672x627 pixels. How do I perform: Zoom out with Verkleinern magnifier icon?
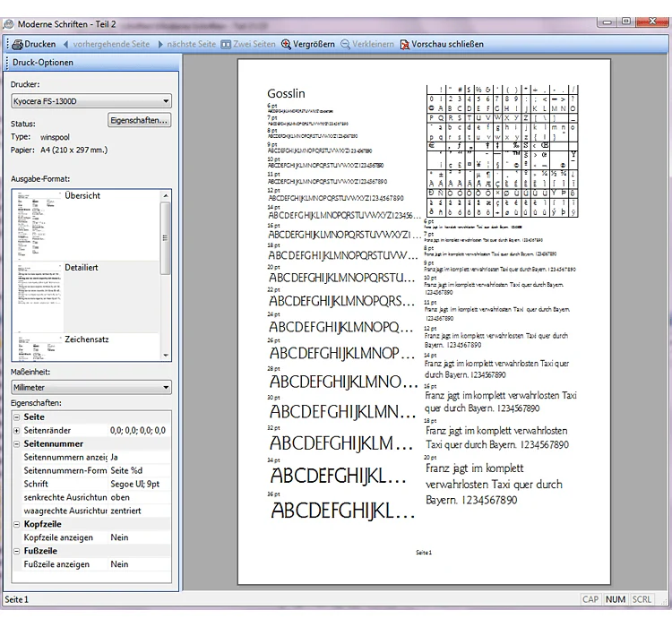pyautogui.click(x=346, y=44)
